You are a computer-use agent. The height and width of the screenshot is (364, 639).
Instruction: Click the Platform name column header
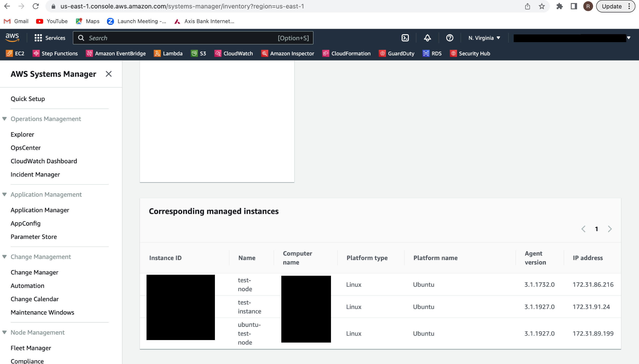435,258
